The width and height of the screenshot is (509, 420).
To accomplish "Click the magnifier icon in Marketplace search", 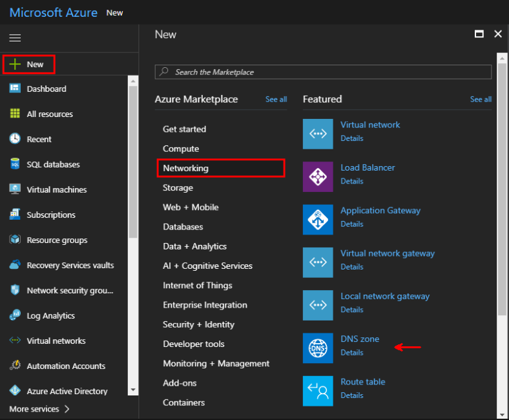I will click(164, 71).
